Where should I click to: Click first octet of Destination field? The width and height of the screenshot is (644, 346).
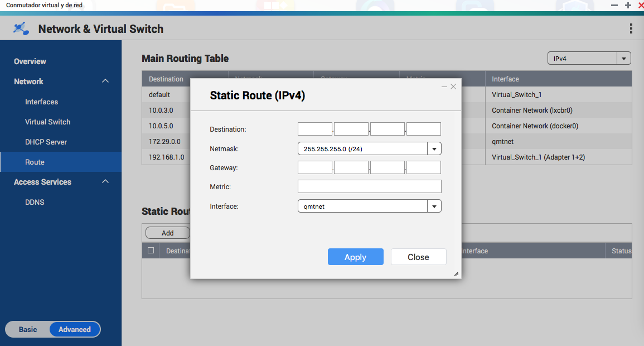point(314,129)
